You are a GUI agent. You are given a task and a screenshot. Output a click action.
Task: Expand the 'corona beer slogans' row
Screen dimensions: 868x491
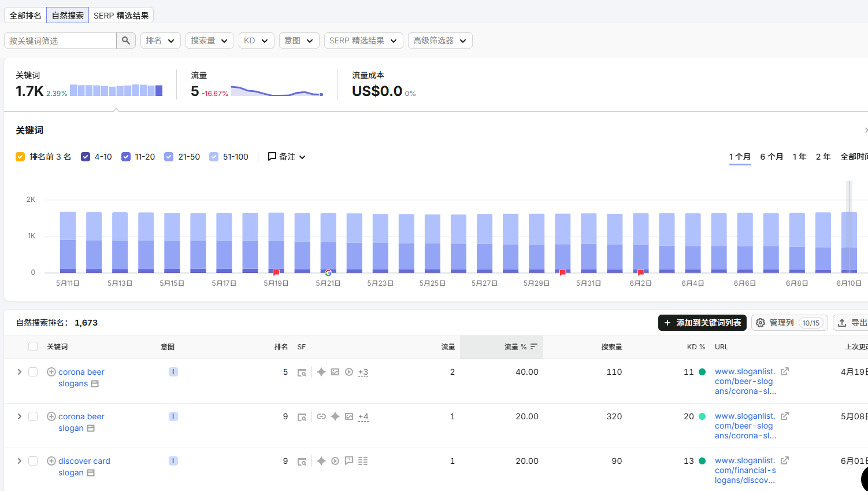(19, 372)
